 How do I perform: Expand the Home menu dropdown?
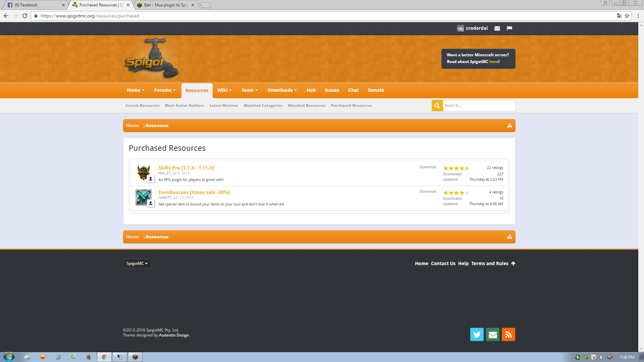click(136, 90)
